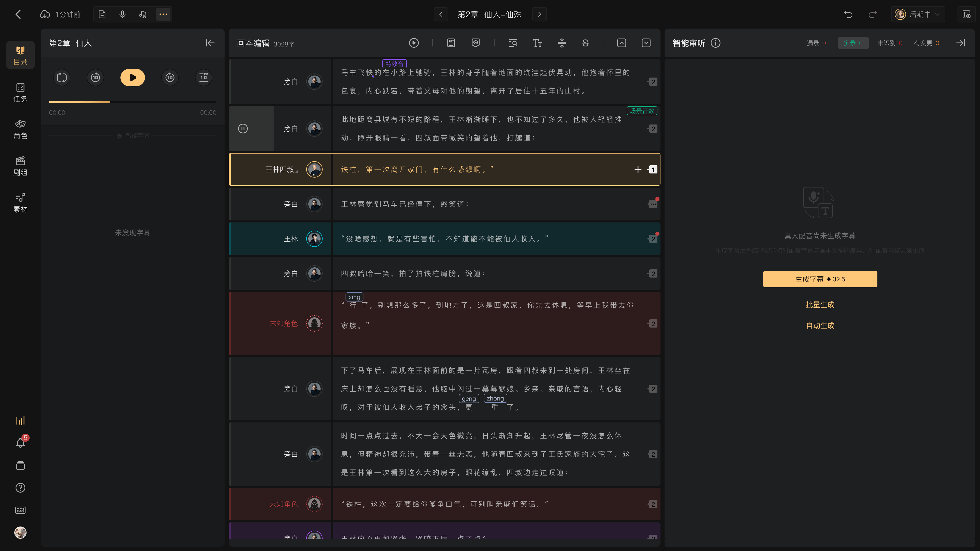Rewind 10 seconds

pyautogui.click(x=95, y=78)
